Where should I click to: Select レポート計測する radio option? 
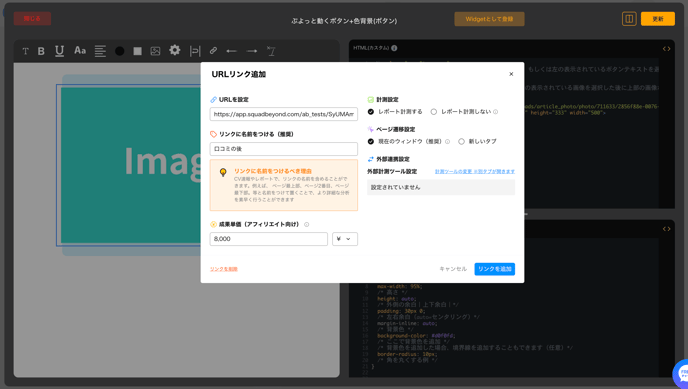point(371,112)
